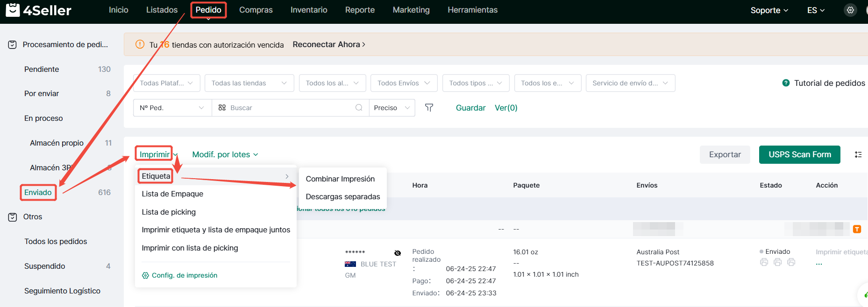
Task: Focus the Buscar search field
Action: [x=291, y=108]
